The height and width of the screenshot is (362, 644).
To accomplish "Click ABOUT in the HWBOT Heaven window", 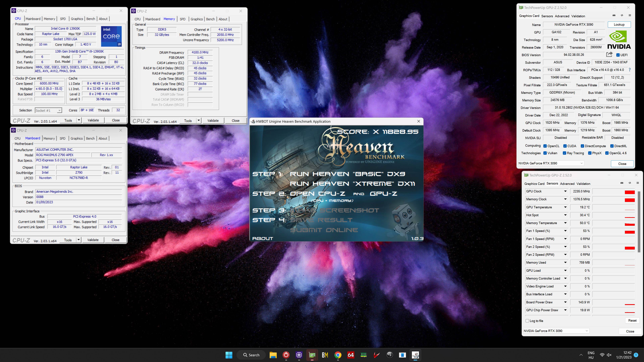I will tap(262, 238).
